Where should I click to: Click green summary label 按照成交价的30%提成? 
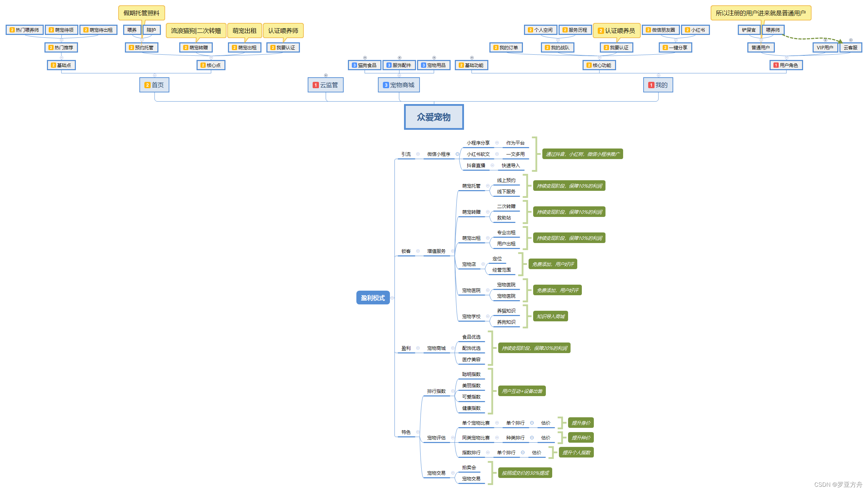click(x=525, y=473)
